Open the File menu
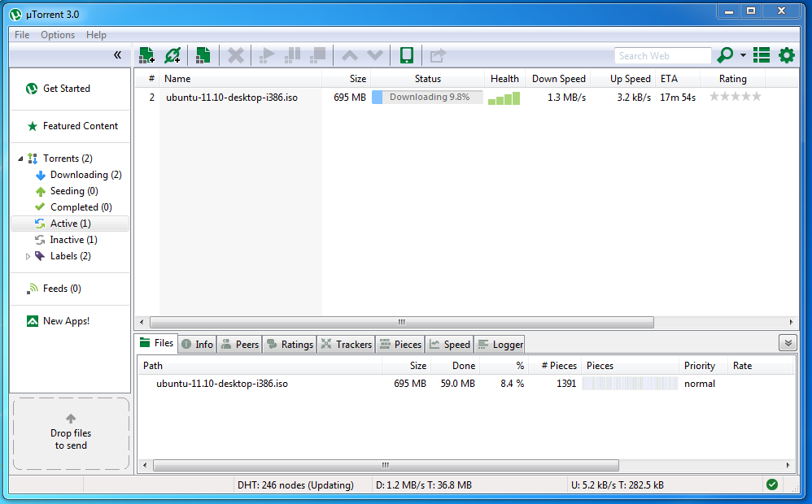Viewport: 812px width, 504px height. pos(22,35)
